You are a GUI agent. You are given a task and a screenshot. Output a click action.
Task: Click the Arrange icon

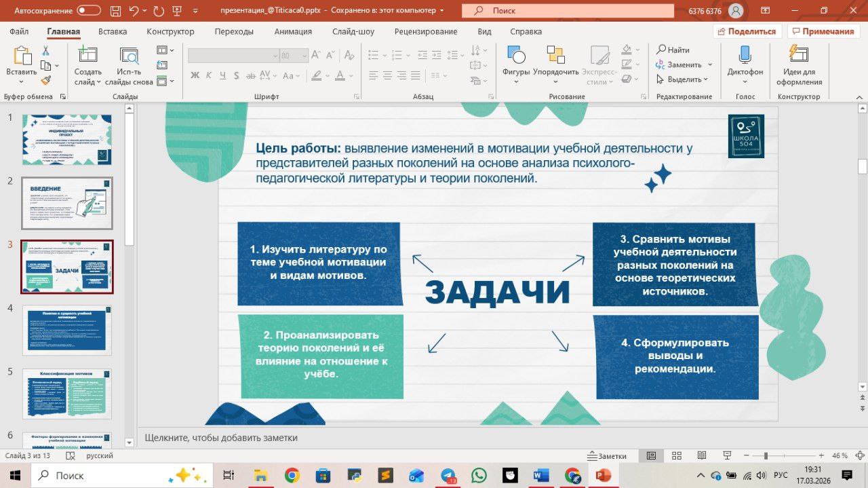[x=556, y=56]
